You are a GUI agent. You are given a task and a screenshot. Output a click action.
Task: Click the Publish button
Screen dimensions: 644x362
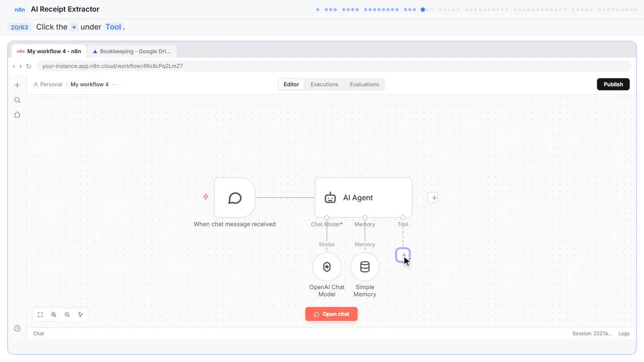613,84
